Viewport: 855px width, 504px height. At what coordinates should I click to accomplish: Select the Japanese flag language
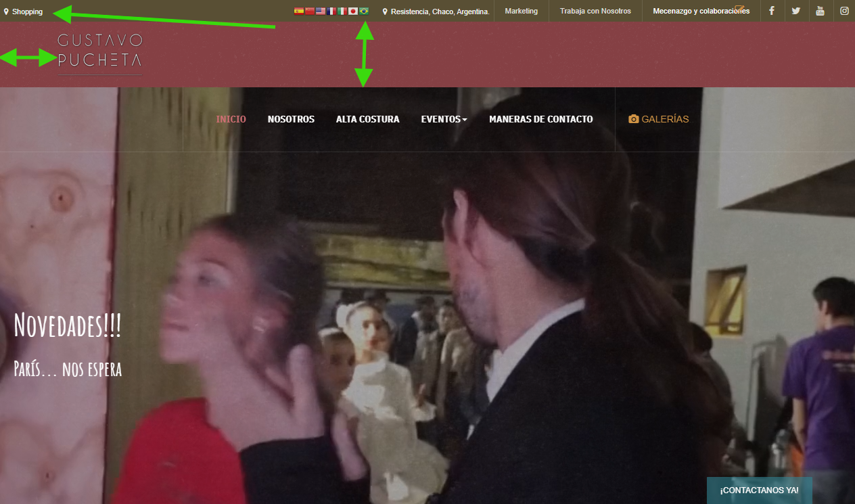pyautogui.click(x=353, y=11)
